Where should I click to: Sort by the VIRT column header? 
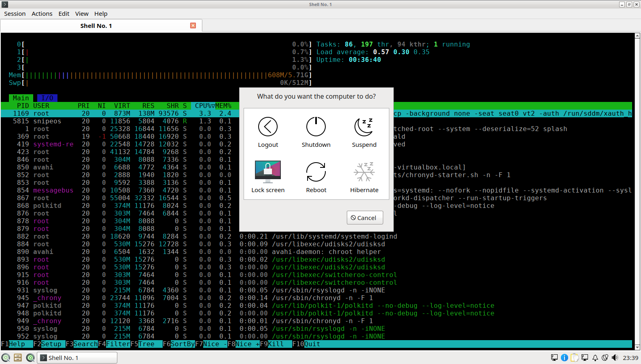[122, 106]
